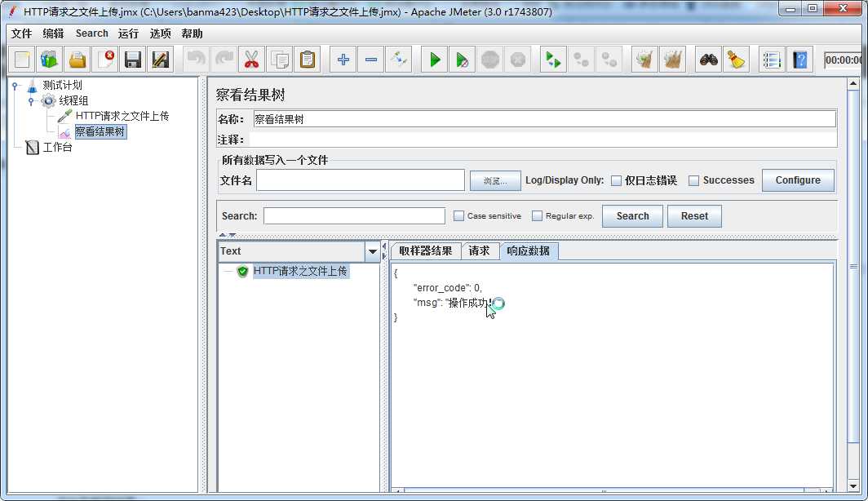
Task: Open the 编辑 menu
Action: click(x=53, y=33)
